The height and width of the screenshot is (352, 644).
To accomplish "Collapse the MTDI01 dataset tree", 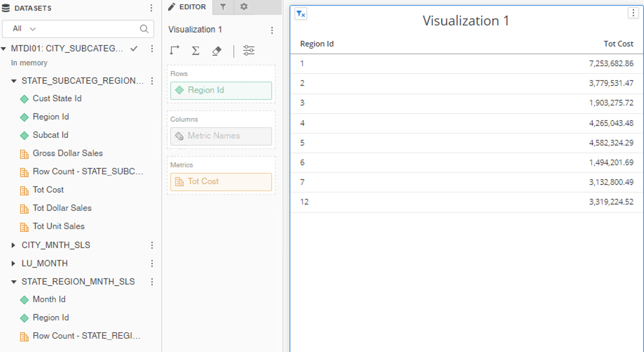I will (x=4, y=48).
